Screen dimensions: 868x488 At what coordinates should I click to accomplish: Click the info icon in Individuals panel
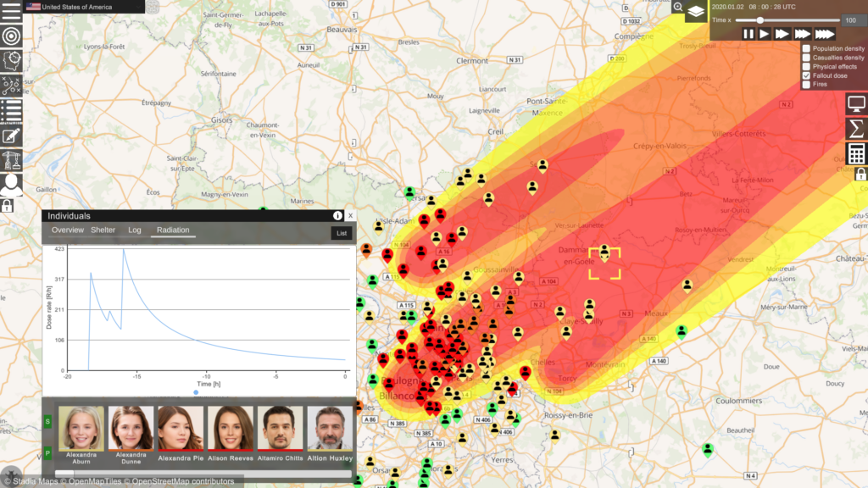tap(337, 216)
